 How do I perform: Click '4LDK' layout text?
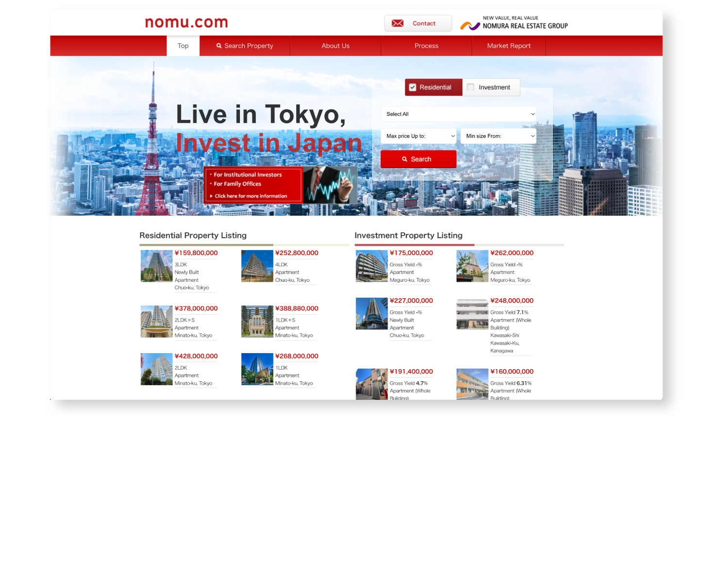[x=281, y=265]
